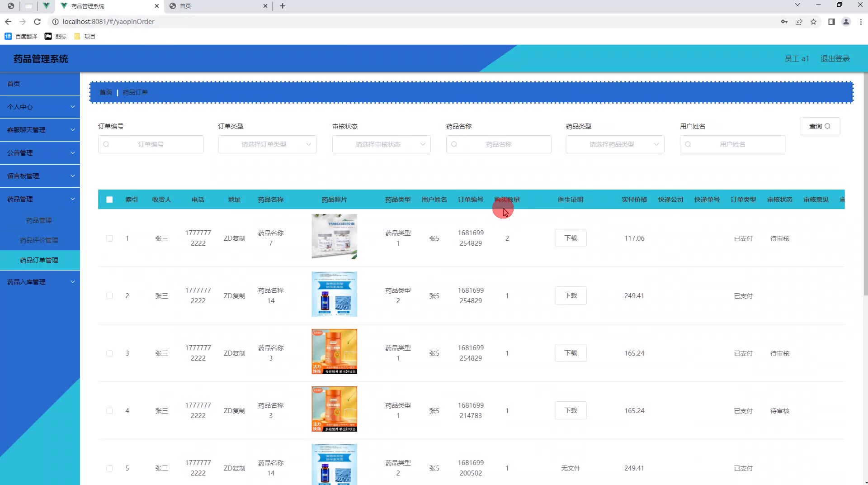This screenshot has width=868, height=485.
Task: Check the checkbox for row 3
Action: pyautogui.click(x=109, y=353)
